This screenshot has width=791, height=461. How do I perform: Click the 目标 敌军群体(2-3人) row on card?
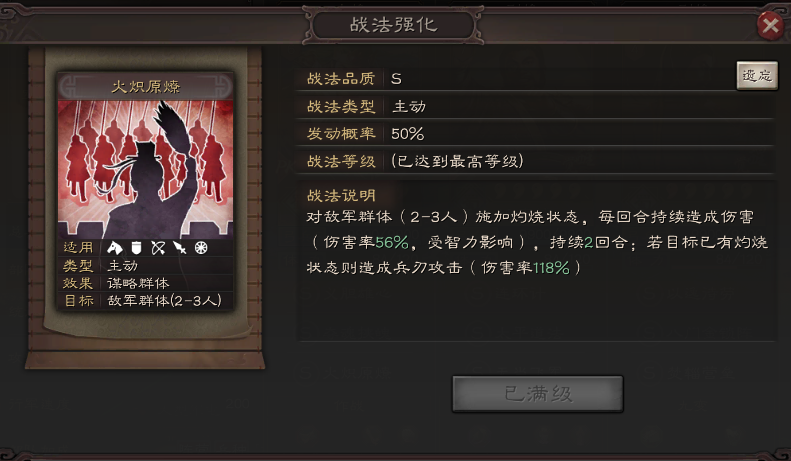pos(145,301)
